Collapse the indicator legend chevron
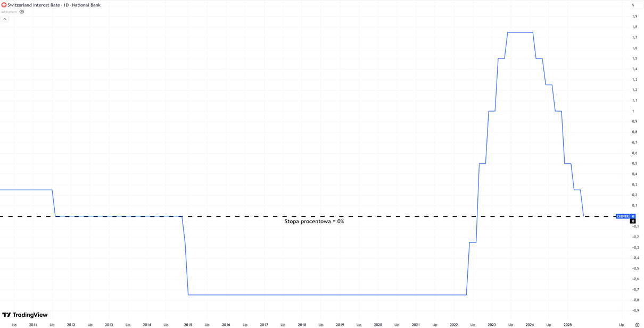The width and height of the screenshot is (644, 328). [5, 19]
